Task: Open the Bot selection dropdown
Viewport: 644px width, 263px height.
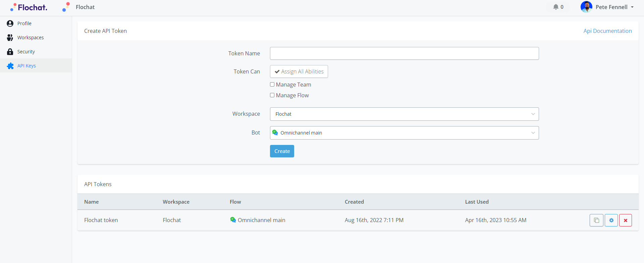Action: pyautogui.click(x=404, y=133)
